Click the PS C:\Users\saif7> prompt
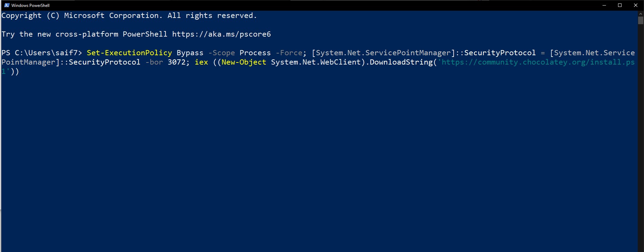The height and width of the screenshot is (252, 644). click(x=41, y=53)
